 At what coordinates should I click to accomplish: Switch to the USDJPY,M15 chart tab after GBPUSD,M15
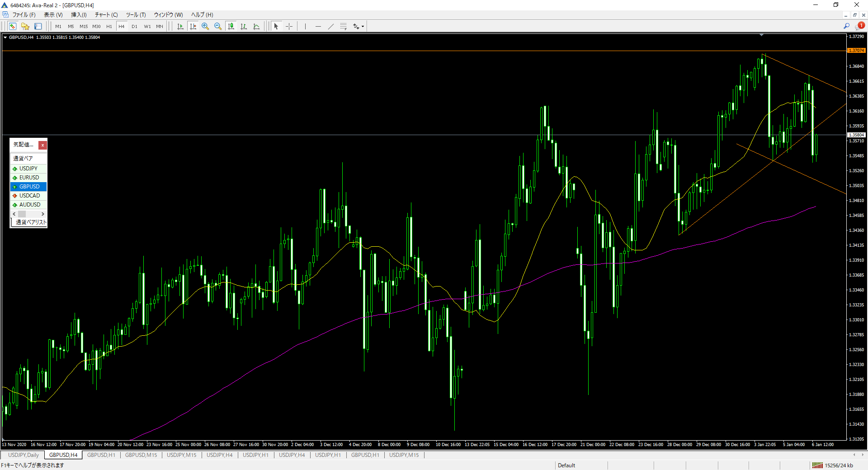click(182, 455)
